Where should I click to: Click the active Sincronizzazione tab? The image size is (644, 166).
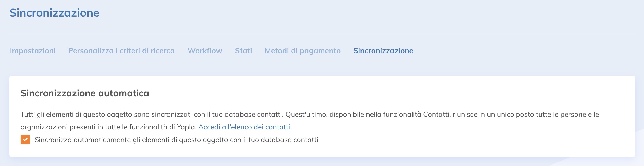point(383,51)
